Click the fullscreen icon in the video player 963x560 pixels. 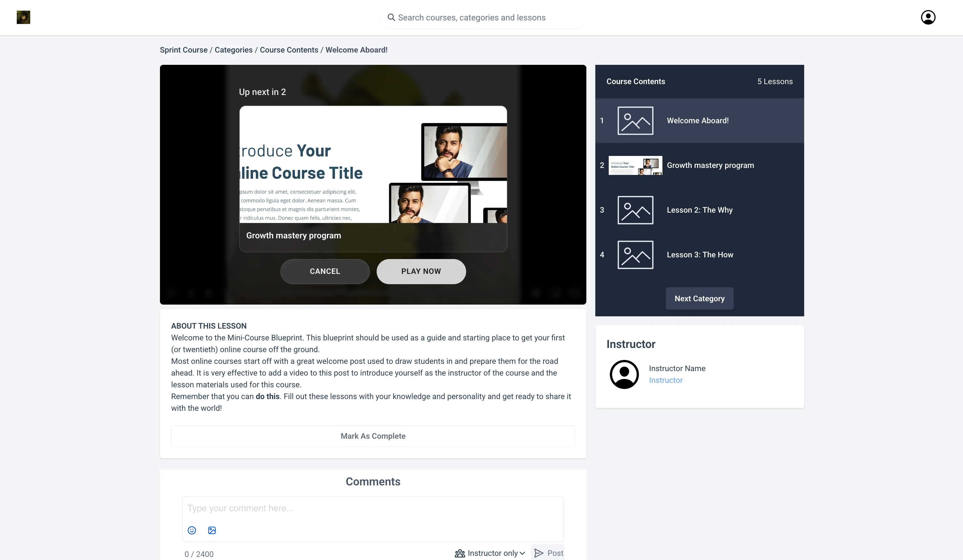click(575, 292)
